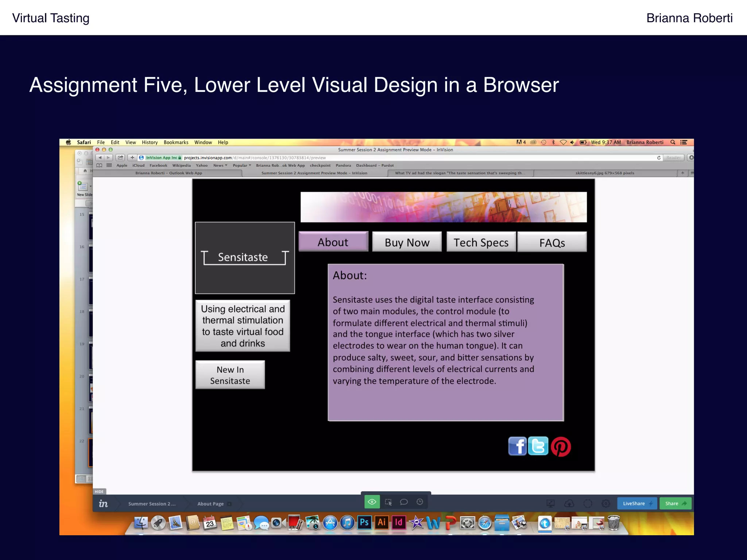Click the Safari back arrow button
This screenshot has height=560, width=747.
[x=100, y=157]
